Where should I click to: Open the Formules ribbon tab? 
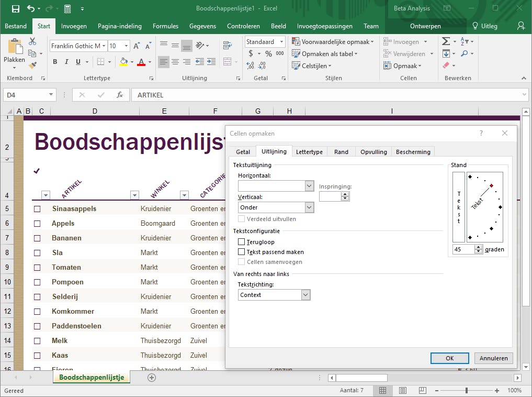pyautogui.click(x=165, y=26)
